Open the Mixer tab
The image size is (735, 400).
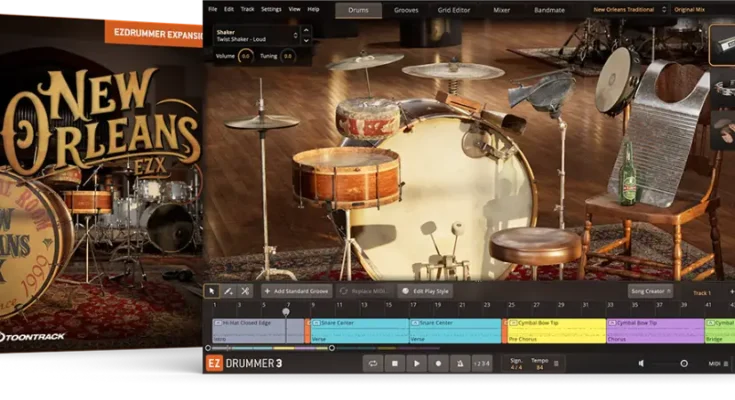pos(501,10)
